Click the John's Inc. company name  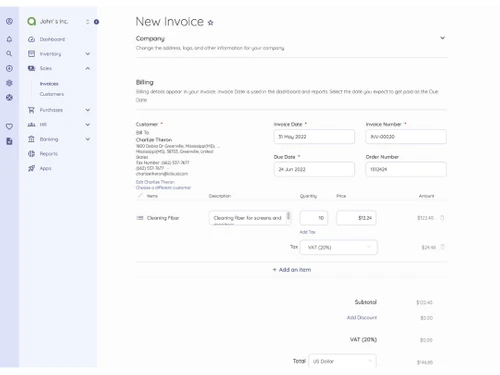point(54,21)
